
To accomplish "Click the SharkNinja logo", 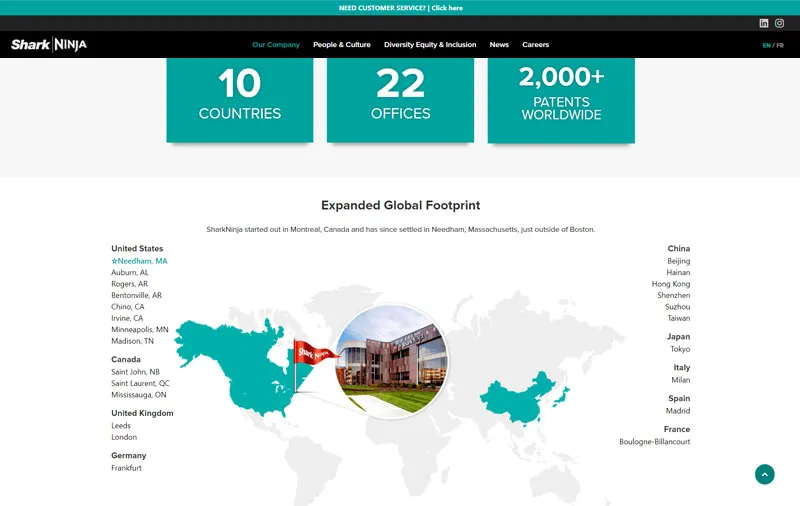I will tap(49, 45).
